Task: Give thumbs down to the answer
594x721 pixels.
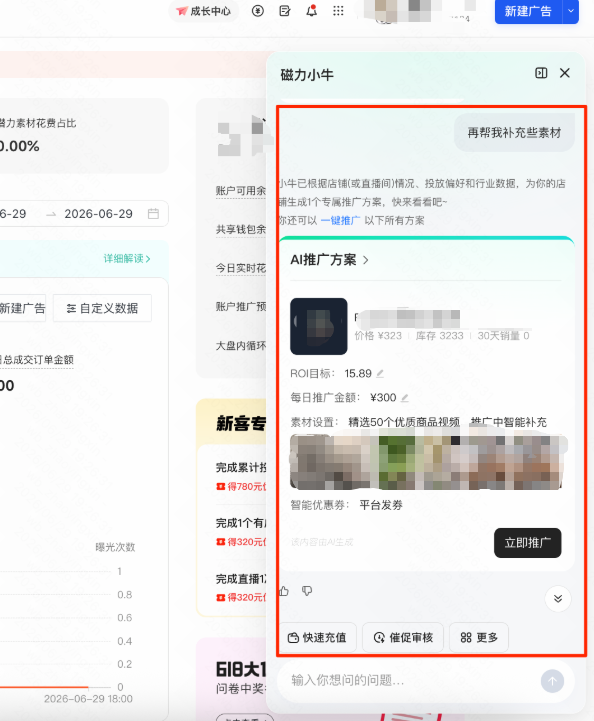Action: [307, 591]
